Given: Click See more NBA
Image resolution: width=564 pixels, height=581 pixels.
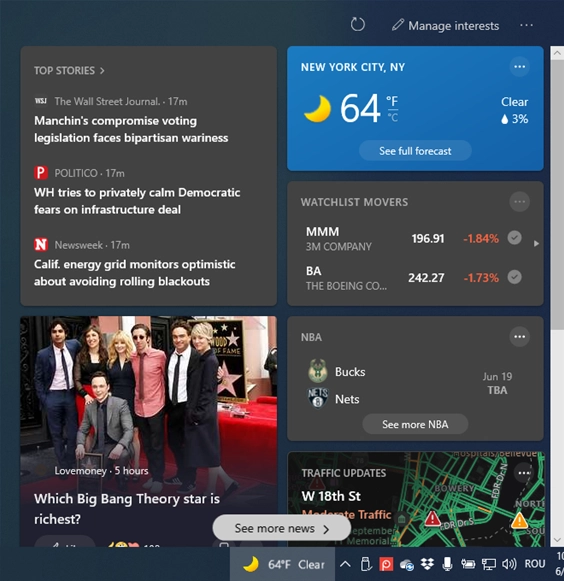Looking at the screenshot, I should (x=415, y=424).
